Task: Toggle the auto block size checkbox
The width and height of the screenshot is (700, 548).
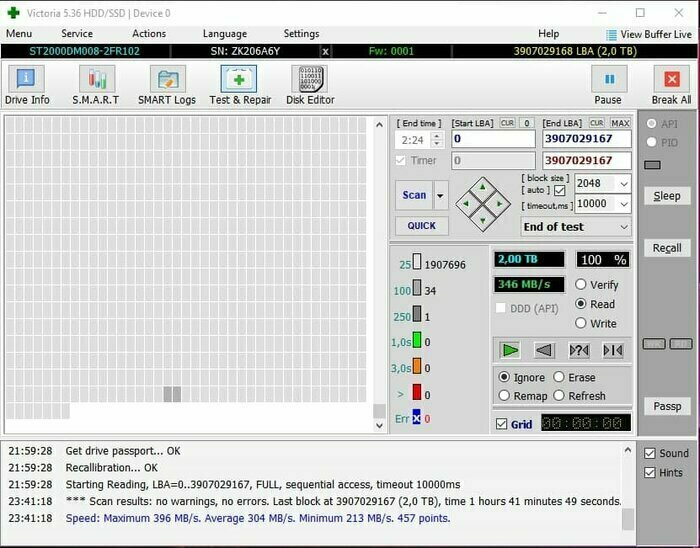Action: pyautogui.click(x=559, y=191)
